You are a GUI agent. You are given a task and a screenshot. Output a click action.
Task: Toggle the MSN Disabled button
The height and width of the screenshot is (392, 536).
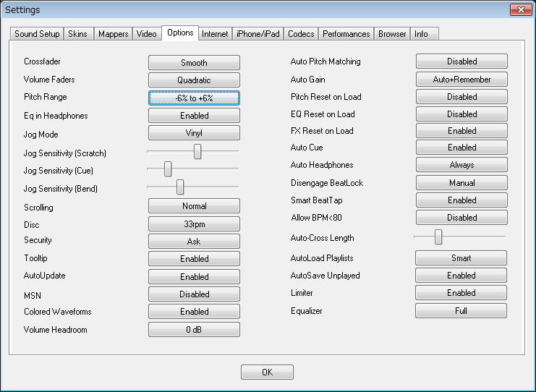coord(194,294)
